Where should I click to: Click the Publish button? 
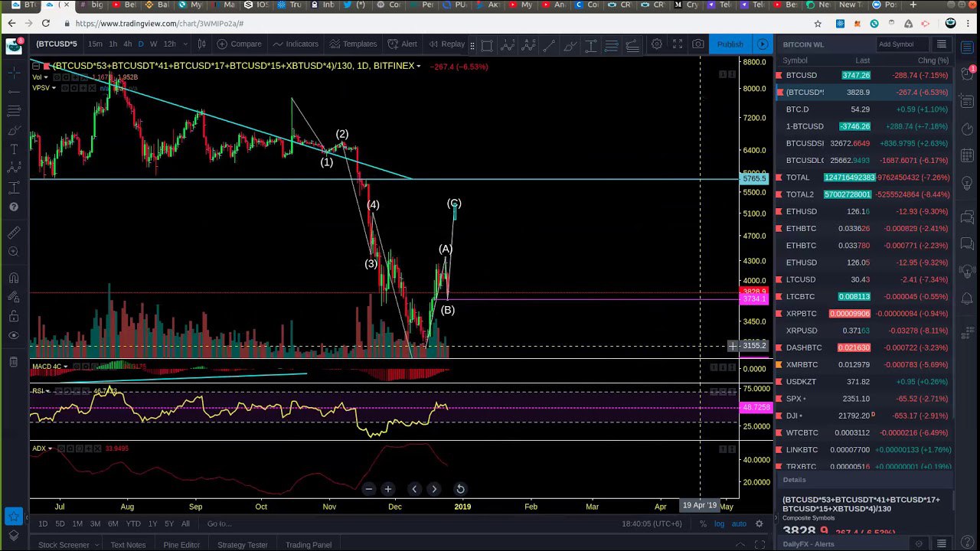pos(730,44)
